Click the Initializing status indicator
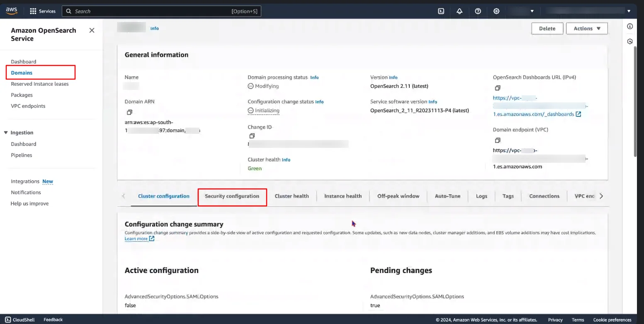This screenshot has height=324, width=644. [x=263, y=111]
